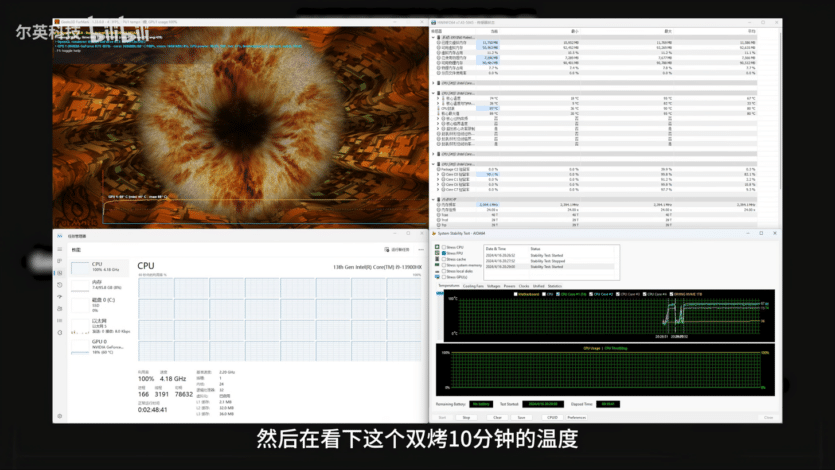Enable Stress system memory checkbox
This screenshot has height=470, width=835.
click(444, 265)
